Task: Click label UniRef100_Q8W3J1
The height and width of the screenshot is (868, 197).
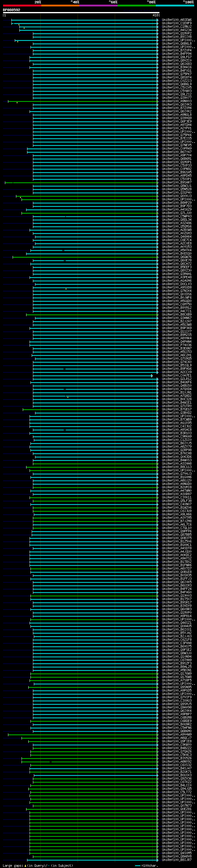Action: [x=177, y=186]
